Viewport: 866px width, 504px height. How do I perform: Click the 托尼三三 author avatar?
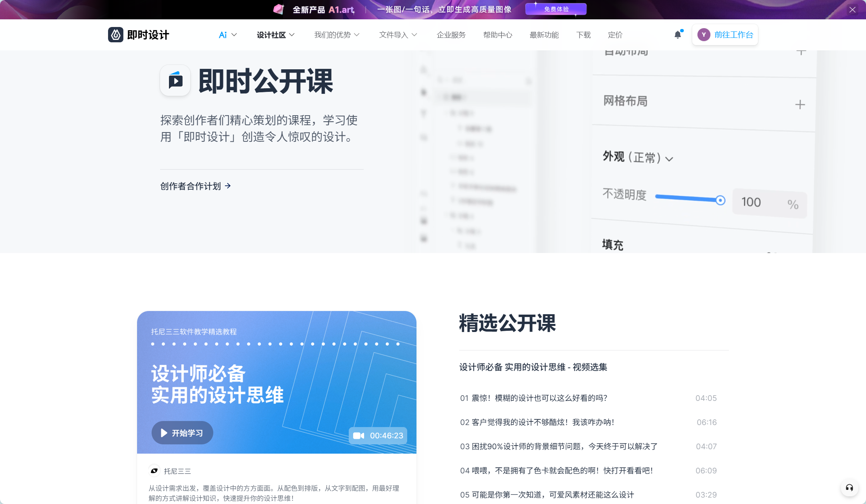coord(154,471)
